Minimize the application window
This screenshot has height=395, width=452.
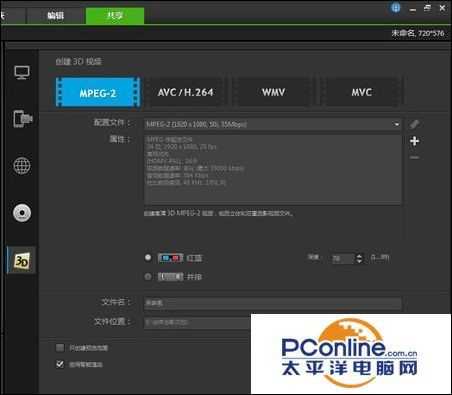pos(413,9)
